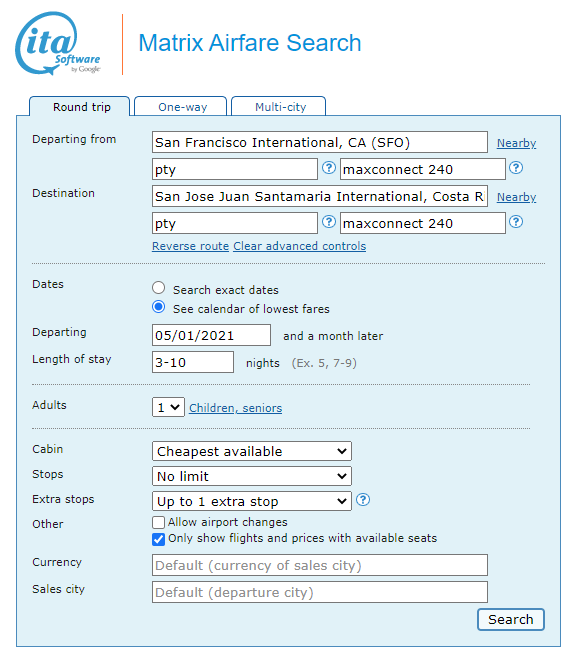
Task: Open help icon next to departure routing codes
Action: click(x=329, y=168)
